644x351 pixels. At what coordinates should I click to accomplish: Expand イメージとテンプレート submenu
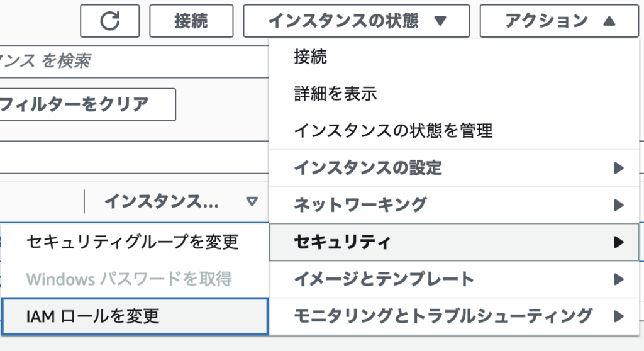454,279
